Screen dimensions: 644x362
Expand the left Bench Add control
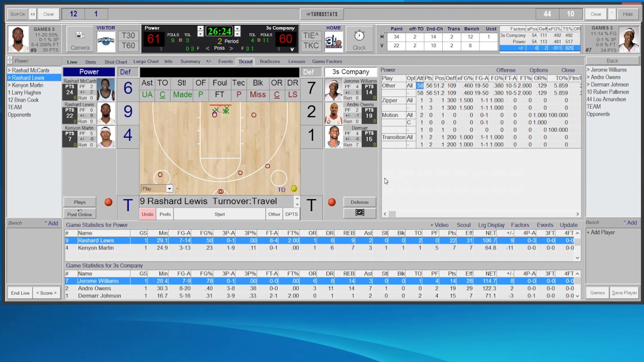[51, 223]
